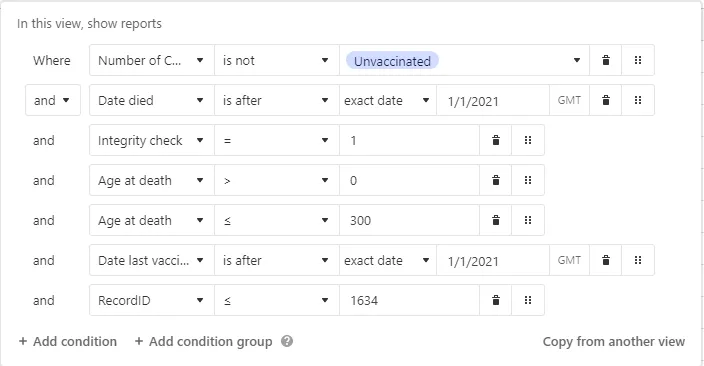Click the RecordID value field showing 1634
Viewport: 704px width, 366px height.
click(409, 300)
